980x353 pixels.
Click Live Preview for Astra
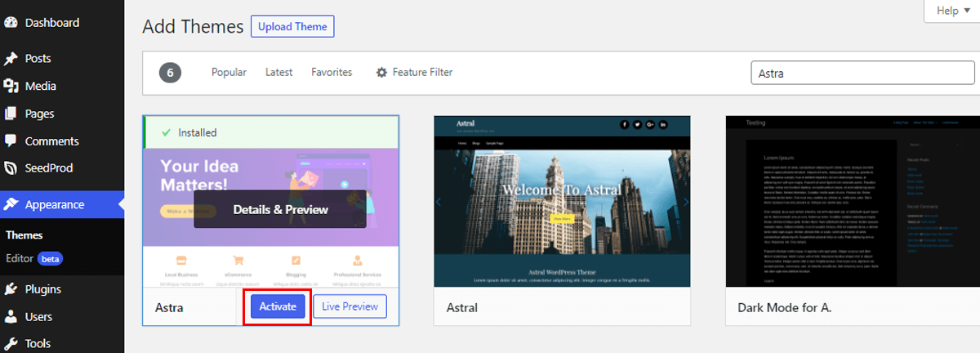tap(350, 306)
